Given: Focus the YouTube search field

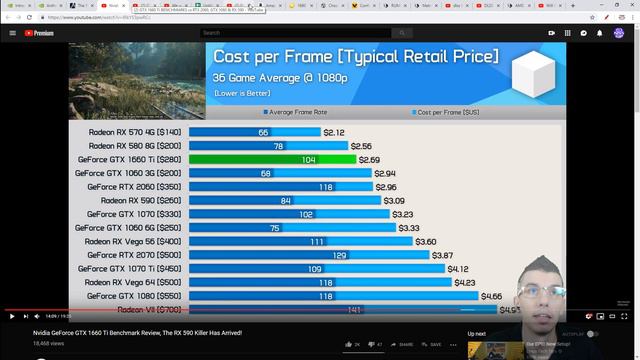Looking at the screenshot, I should click(296, 33).
